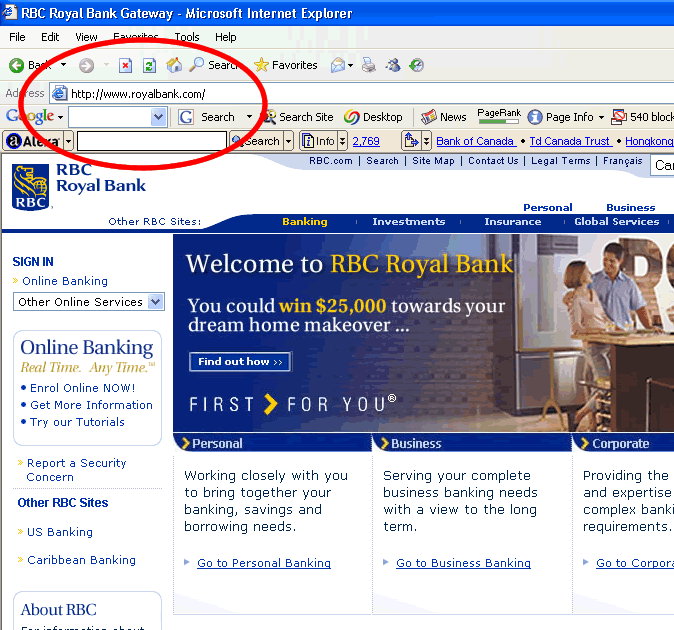
Task: Click the PageRank indicator
Action: (499, 116)
